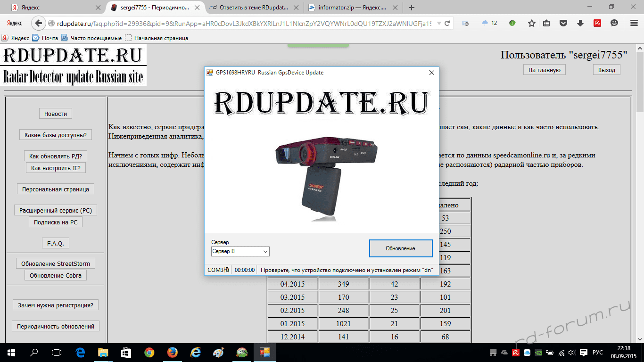
Task: Click the page vertical scrollbar
Action: coord(640,189)
